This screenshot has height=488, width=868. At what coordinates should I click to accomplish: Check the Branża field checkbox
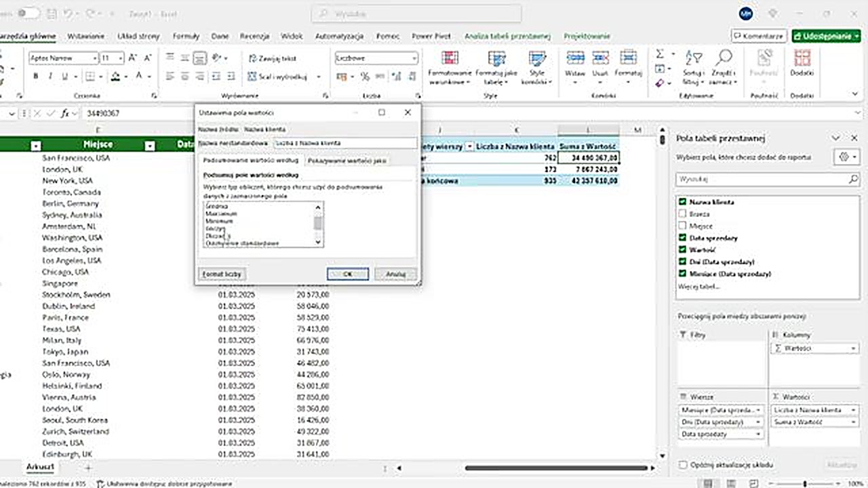[682, 214]
